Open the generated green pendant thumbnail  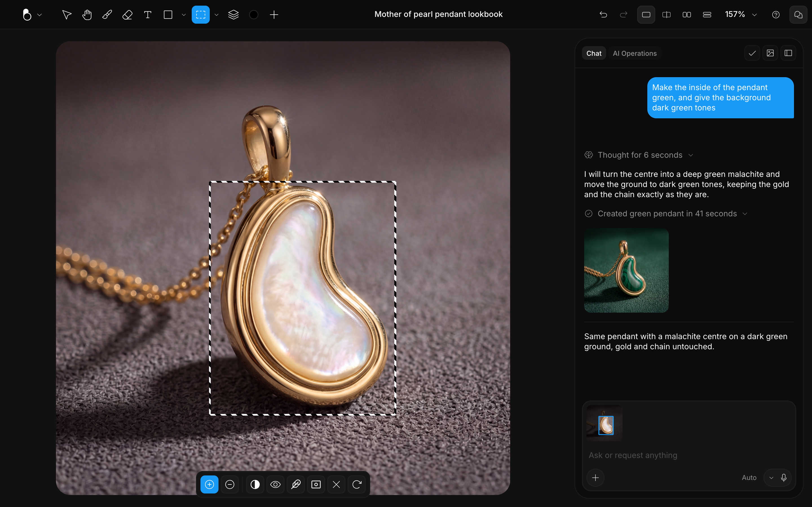(x=626, y=270)
